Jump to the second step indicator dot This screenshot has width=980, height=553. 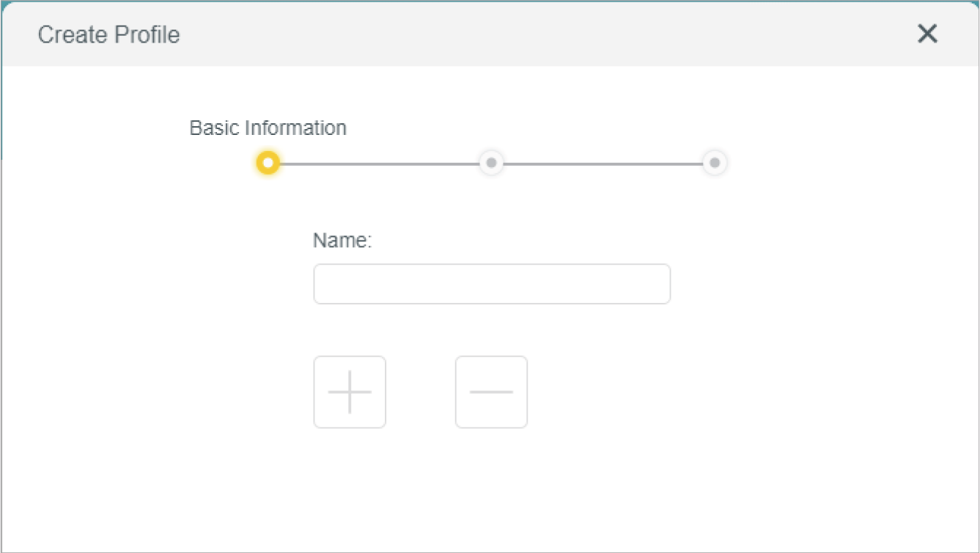[492, 163]
